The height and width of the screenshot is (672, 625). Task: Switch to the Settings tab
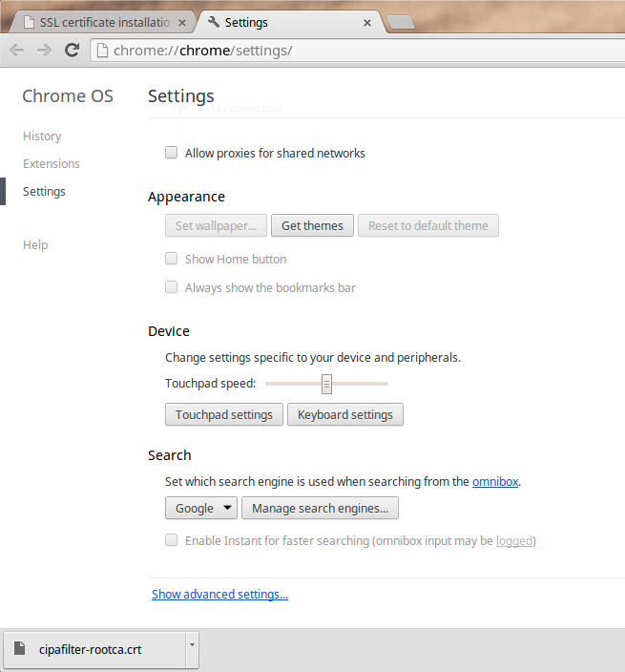pos(289,22)
